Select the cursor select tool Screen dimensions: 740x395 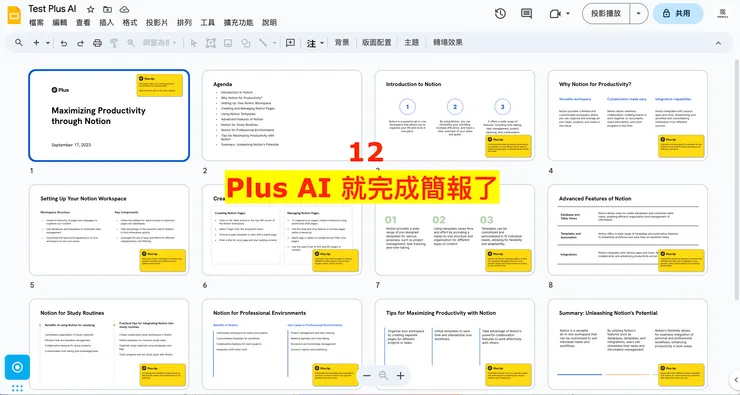pos(193,43)
